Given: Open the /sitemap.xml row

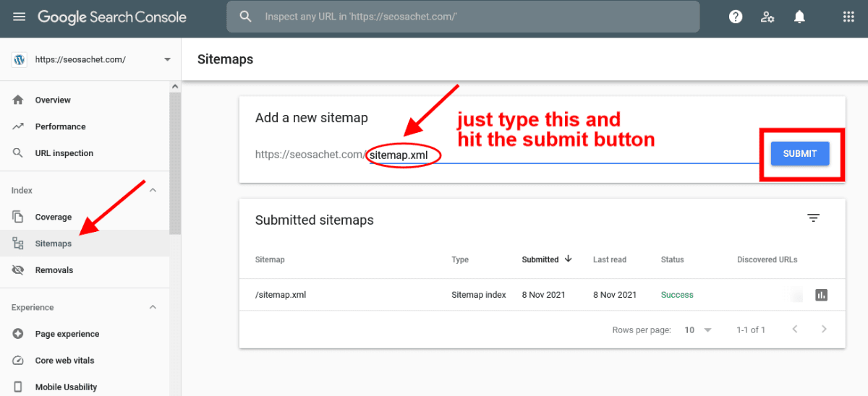Looking at the screenshot, I should click(x=542, y=295).
